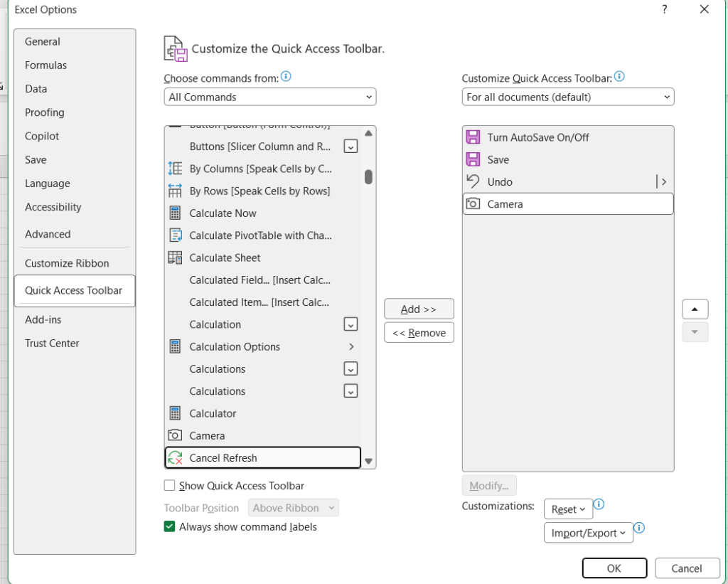Open the Trust Center category
This screenshot has height=584, width=728.
pos(52,344)
